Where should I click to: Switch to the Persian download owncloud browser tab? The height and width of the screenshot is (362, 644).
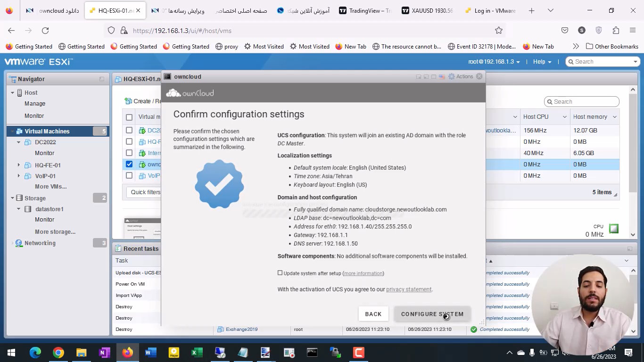52,10
